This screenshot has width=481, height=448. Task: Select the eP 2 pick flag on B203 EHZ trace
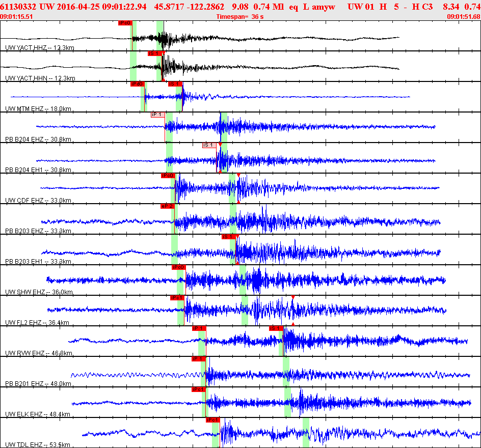[x=168, y=206]
